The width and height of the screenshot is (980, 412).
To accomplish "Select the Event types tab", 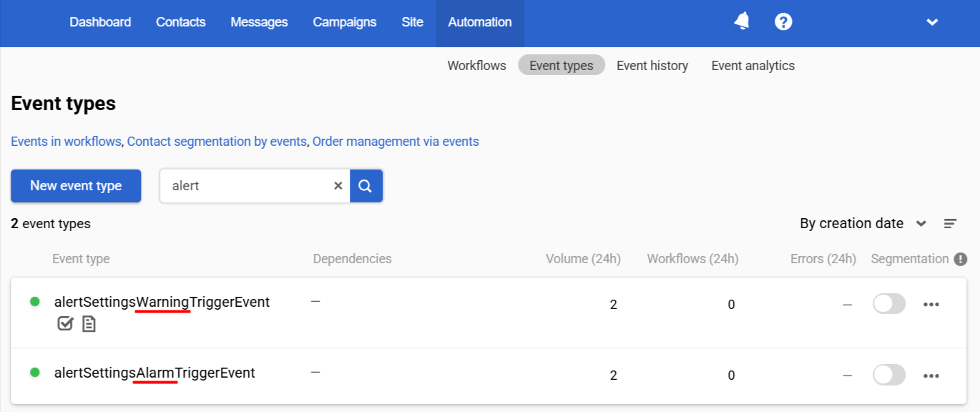I will pos(562,66).
